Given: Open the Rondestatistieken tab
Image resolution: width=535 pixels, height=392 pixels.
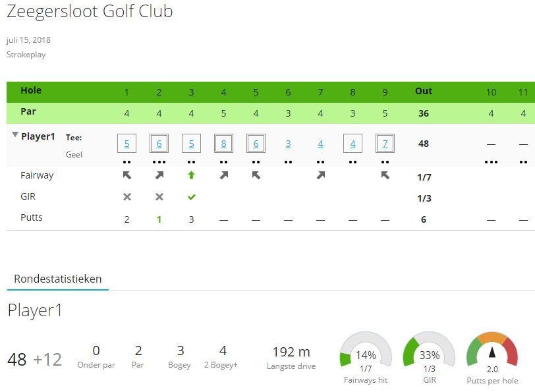Looking at the screenshot, I should click(58, 279).
